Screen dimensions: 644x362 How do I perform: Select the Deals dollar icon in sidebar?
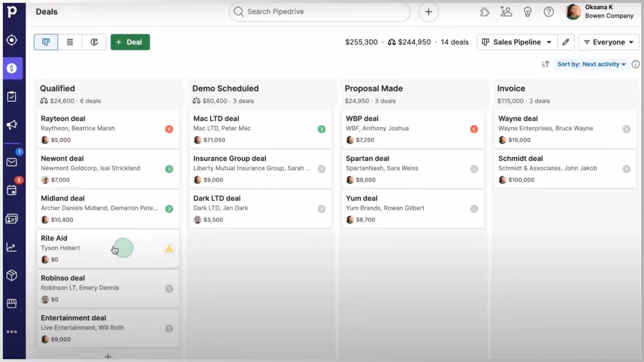(x=12, y=68)
